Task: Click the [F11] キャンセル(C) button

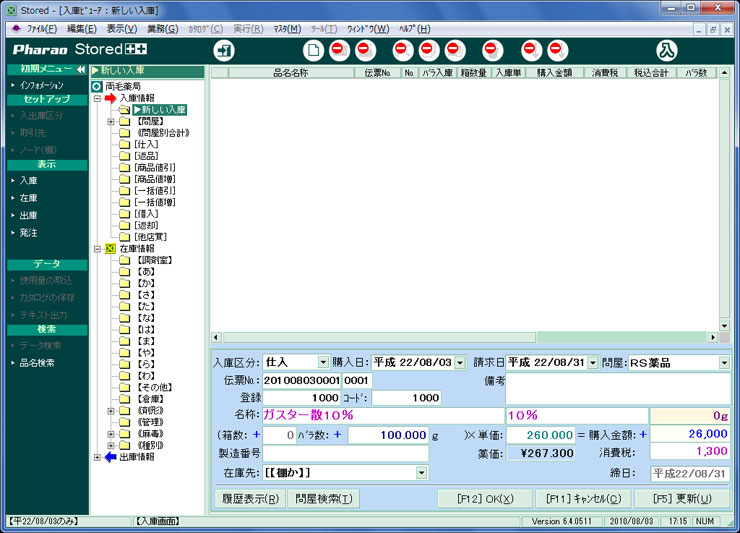Action: tap(583, 499)
